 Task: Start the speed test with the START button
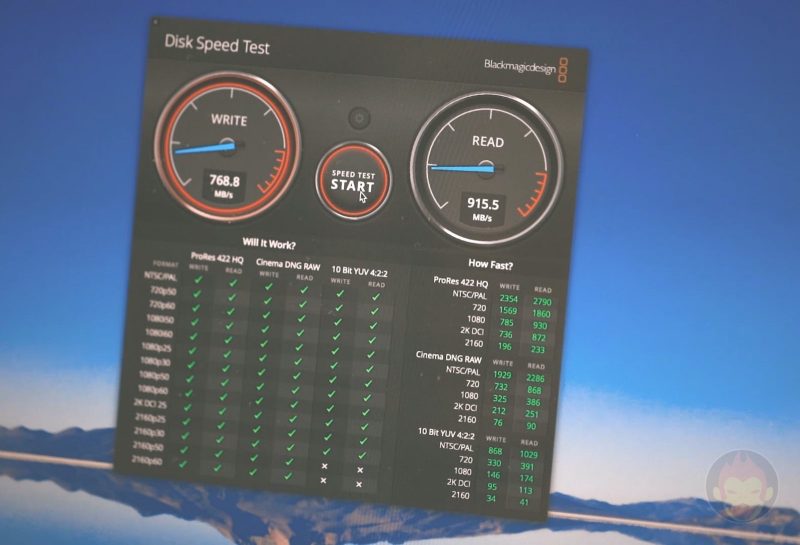[353, 181]
